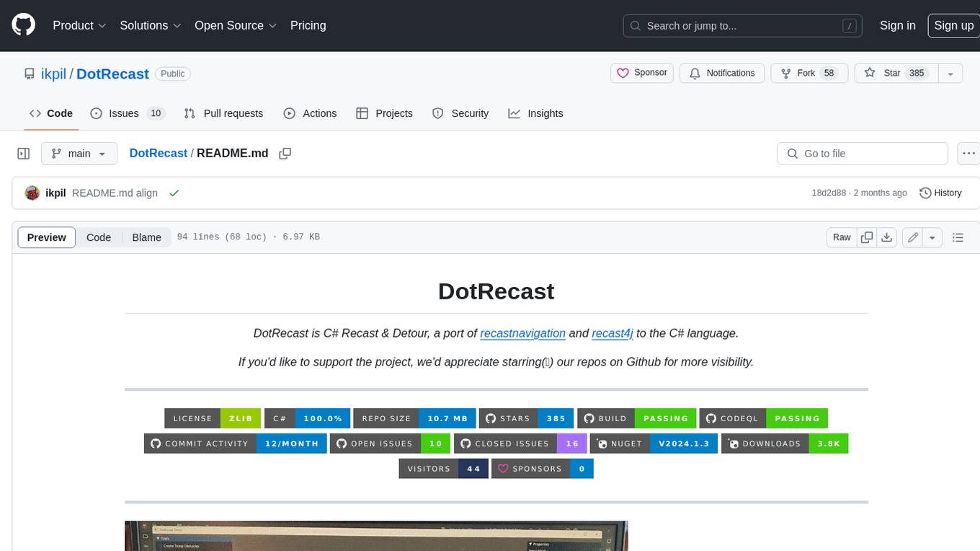The height and width of the screenshot is (551, 980).
Task: Click the C# 100.0% badge
Action: click(x=307, y=418)
